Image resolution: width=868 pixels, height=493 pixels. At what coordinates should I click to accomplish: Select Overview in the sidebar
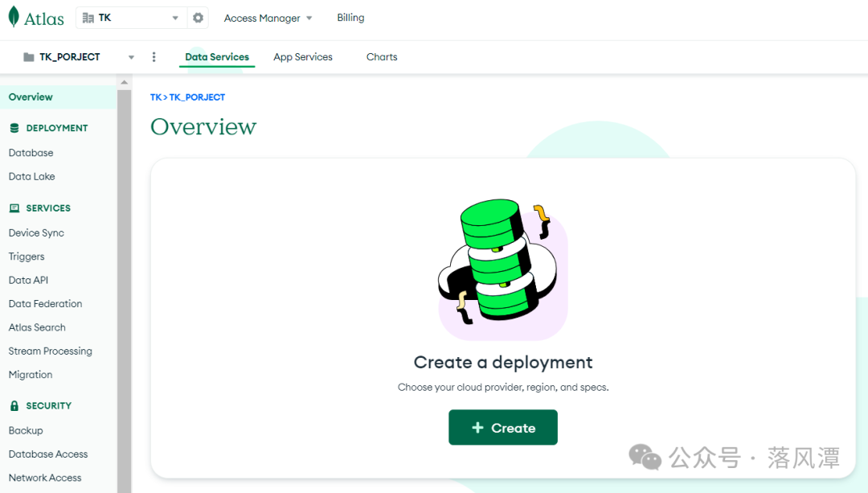click(x=58, y=97)
